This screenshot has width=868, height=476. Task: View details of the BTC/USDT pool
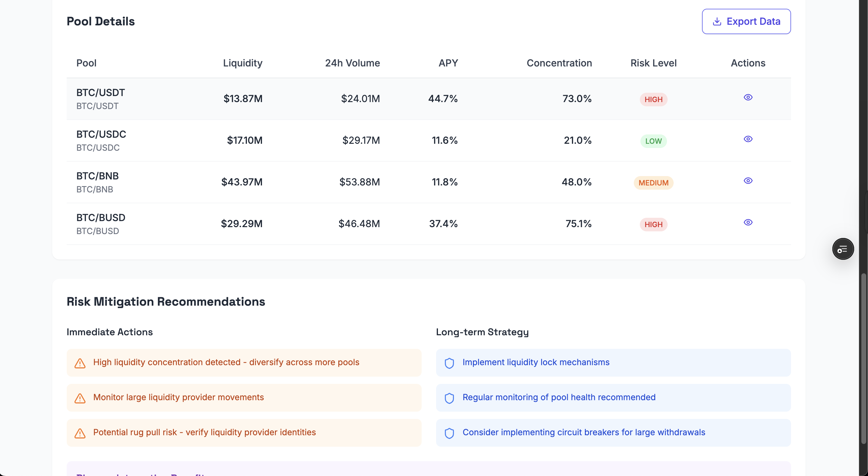pos(748,98)
